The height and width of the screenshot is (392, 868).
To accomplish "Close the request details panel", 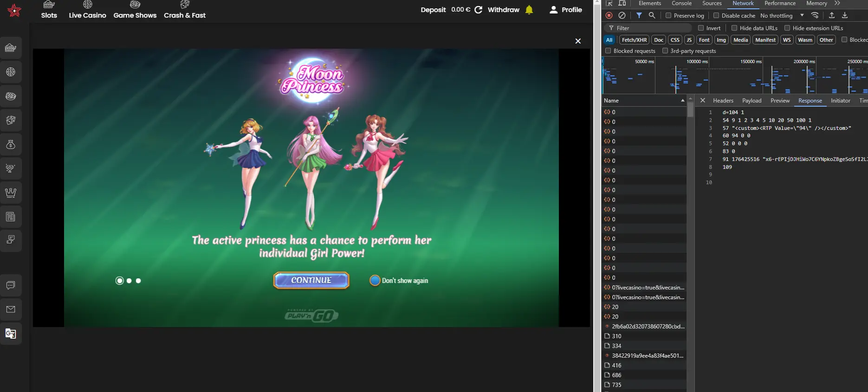I will click(703, 100).
